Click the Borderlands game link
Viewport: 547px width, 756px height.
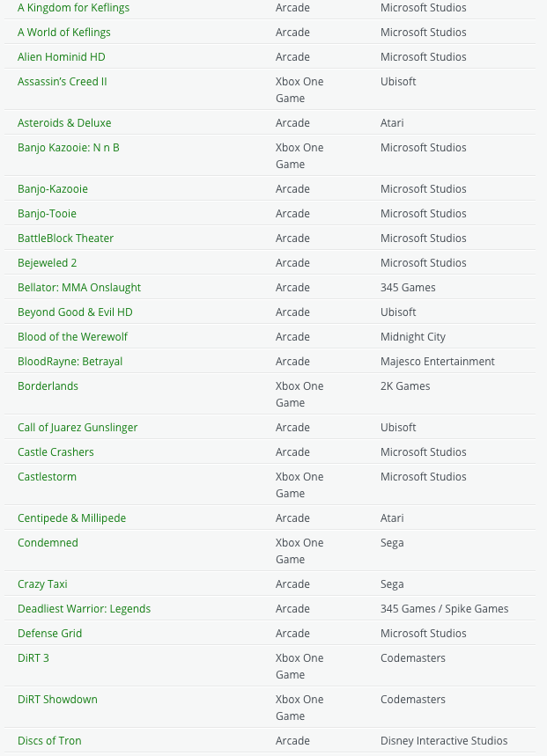click(x=48, y=386)
